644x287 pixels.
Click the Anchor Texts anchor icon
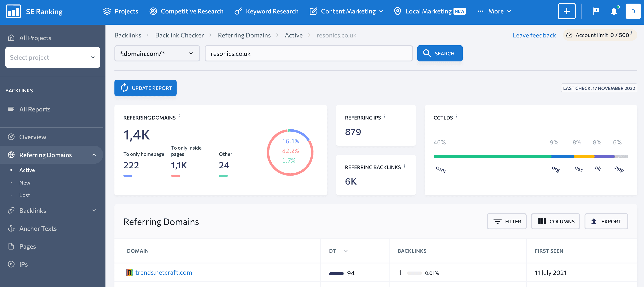tap(11, 228)
